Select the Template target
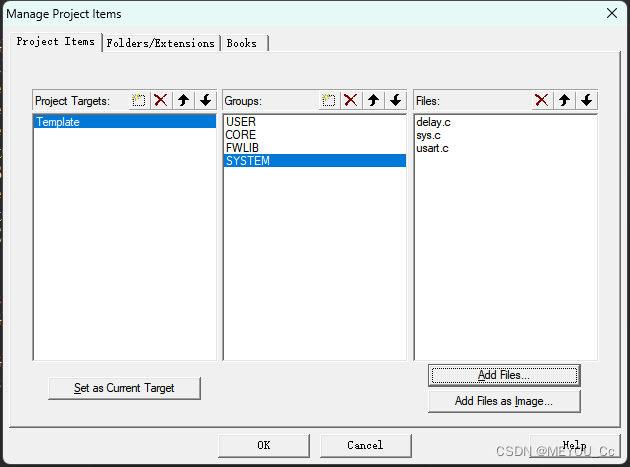Screen dimensions: 630x467 coord(125,122)
